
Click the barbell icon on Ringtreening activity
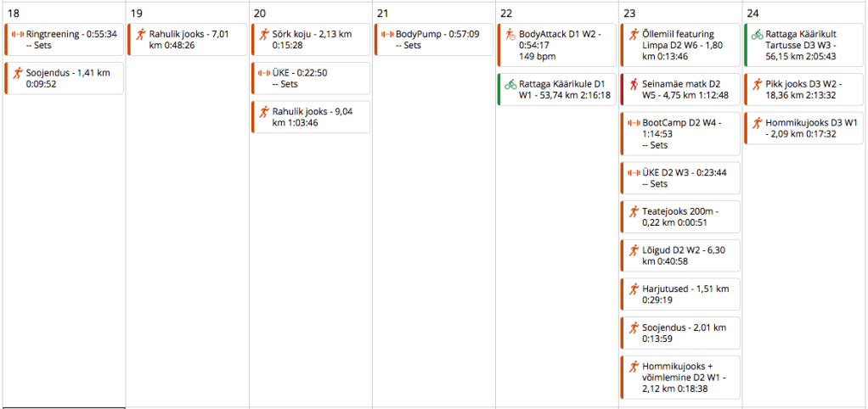tap(18, 34)
